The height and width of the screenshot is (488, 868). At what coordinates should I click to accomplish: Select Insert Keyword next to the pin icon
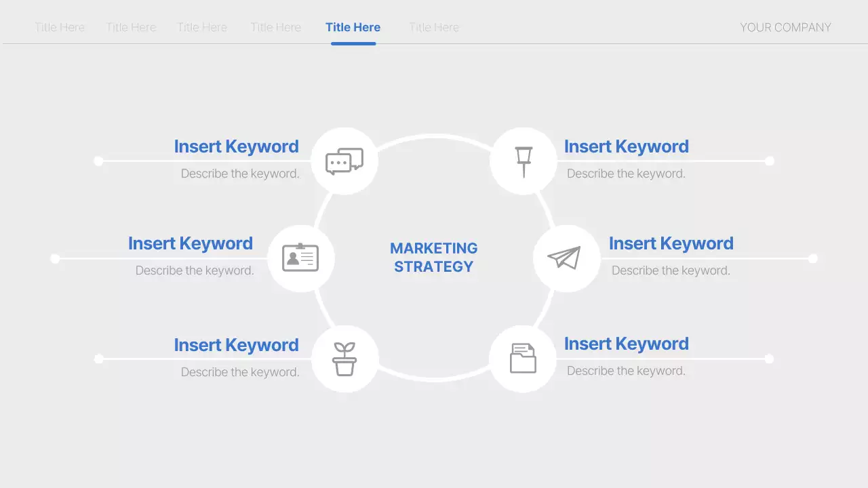coord(626,146)
